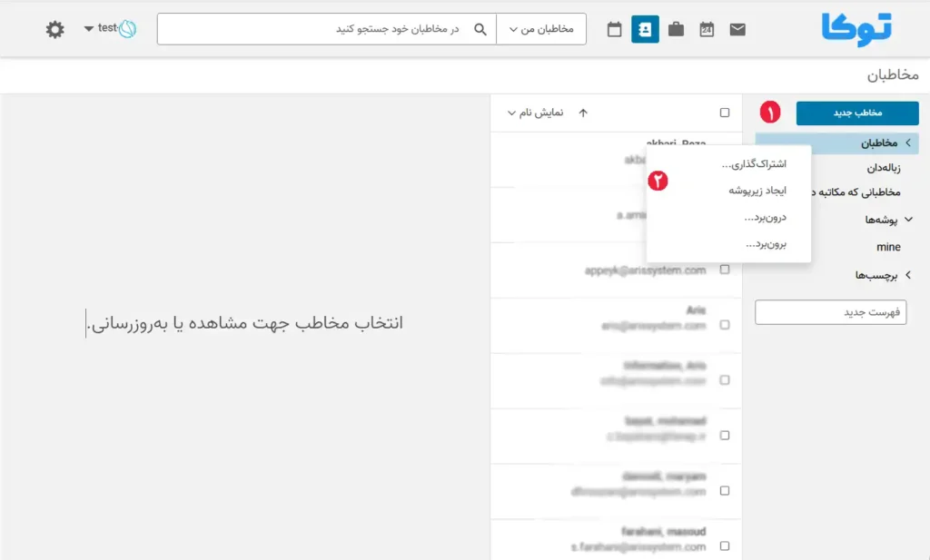Expand the برچسب‌ها section chevron

pyautogui.click(x=908, y=275)
